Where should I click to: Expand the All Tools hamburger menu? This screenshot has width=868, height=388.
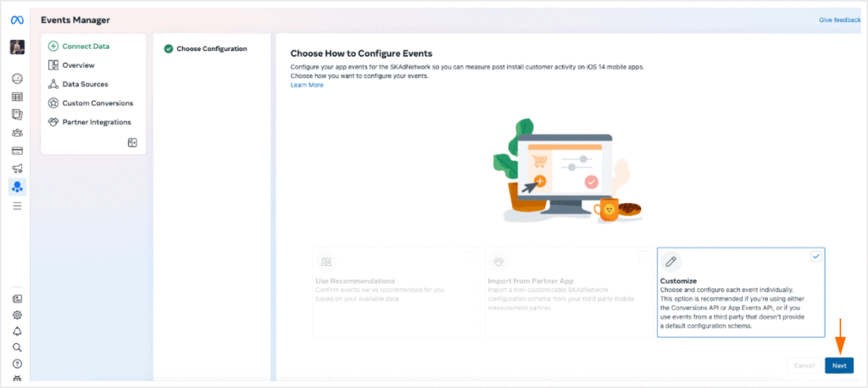tap(17, 206)
